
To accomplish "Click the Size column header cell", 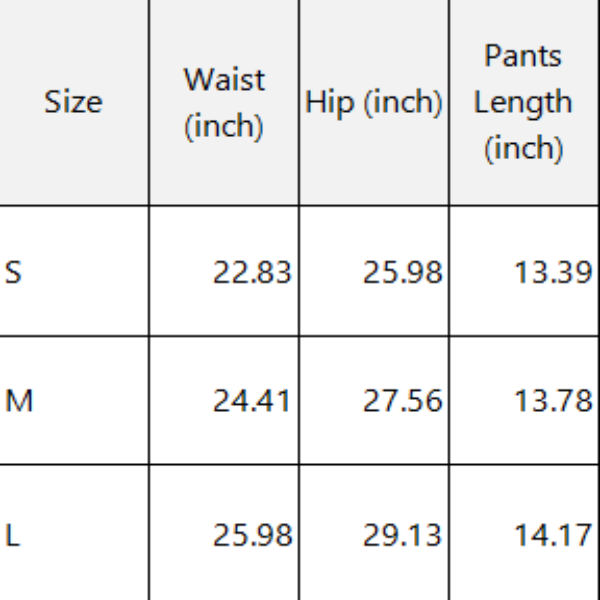I will click(x=73, y=102).
